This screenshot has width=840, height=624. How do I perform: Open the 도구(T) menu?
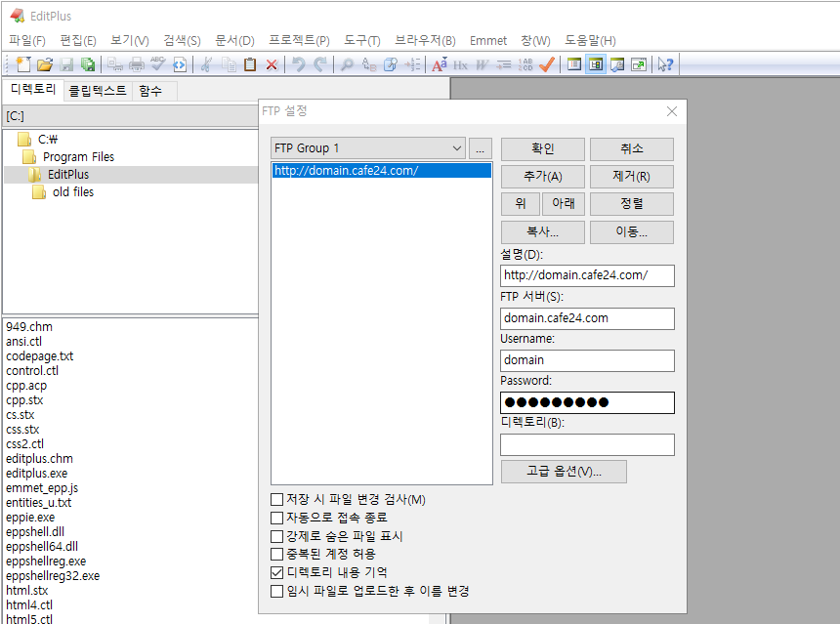362,40
